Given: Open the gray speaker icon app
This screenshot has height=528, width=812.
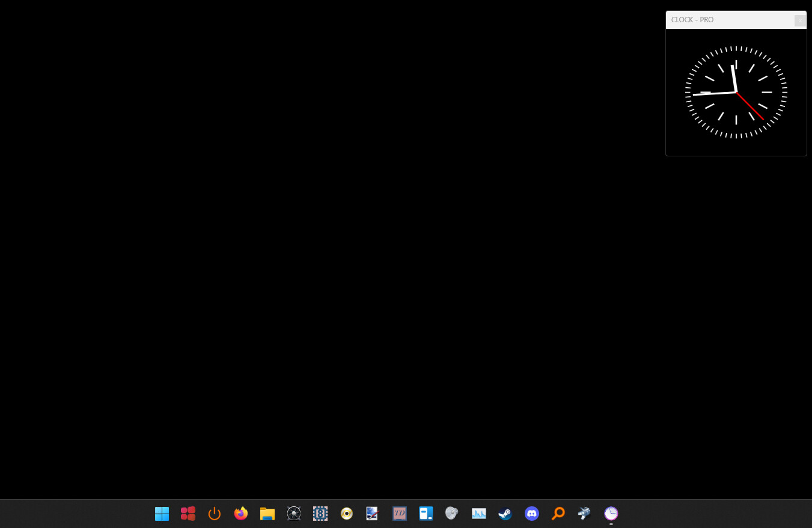Looking at the screenshot, I should click(452, 514).
